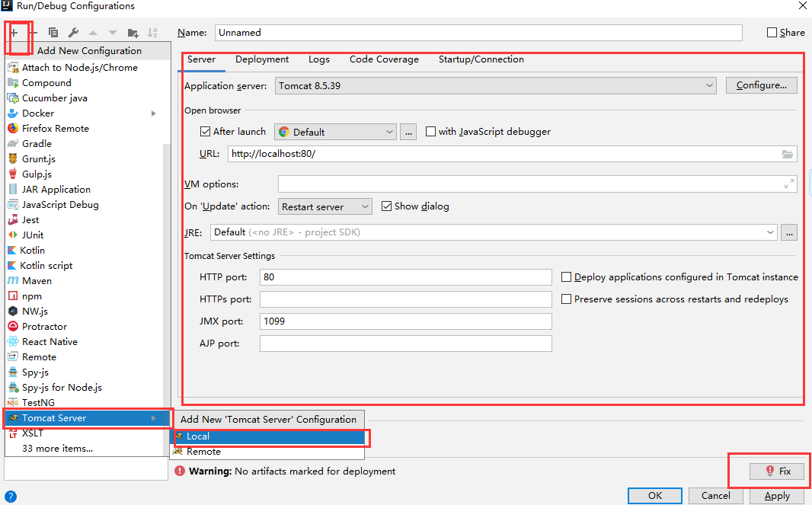Screen dimensions: 812x505
Task: Click the Move Down arrow icon
Action: [113, 33]
